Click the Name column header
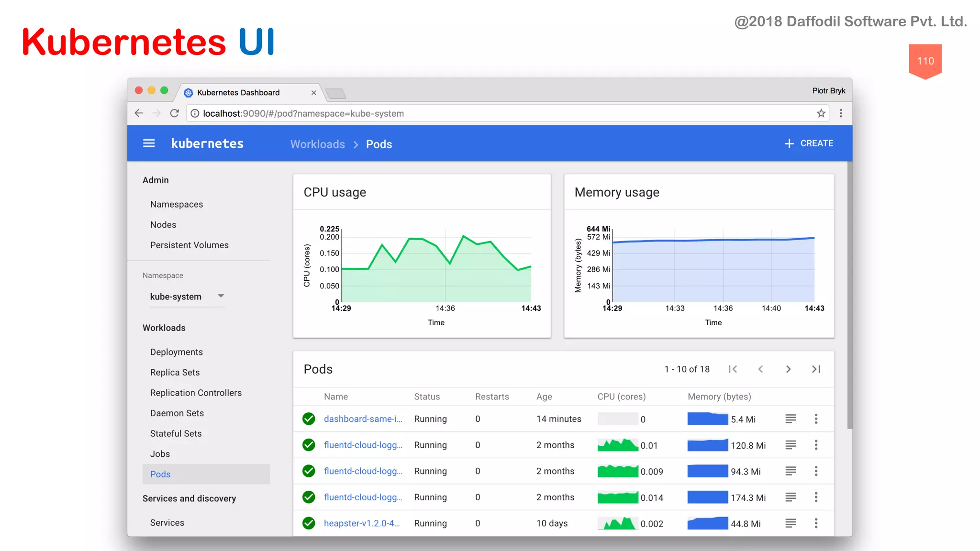980x551 pixels. 336,397
